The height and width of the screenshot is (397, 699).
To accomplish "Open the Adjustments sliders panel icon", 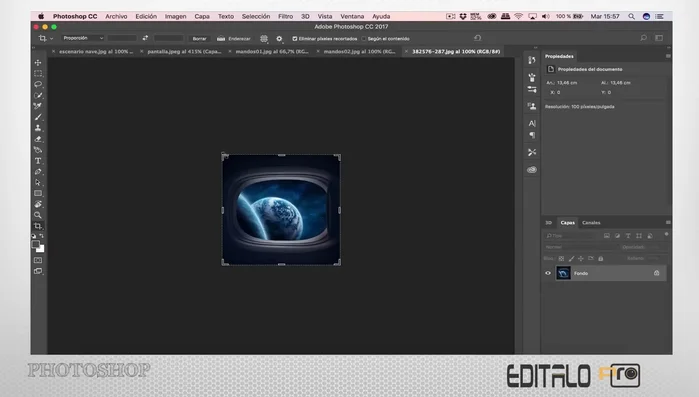I will coord(531,90).
